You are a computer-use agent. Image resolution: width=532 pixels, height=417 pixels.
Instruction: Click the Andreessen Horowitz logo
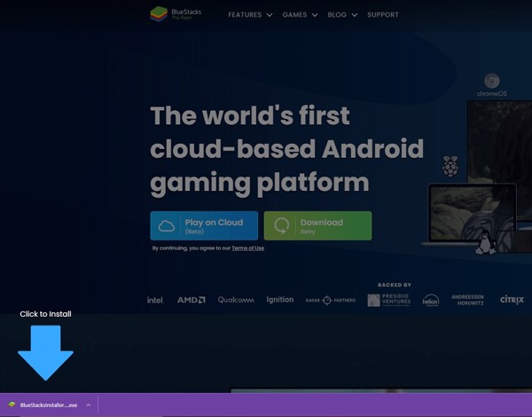pyautogui.click(x=467, y=300)
